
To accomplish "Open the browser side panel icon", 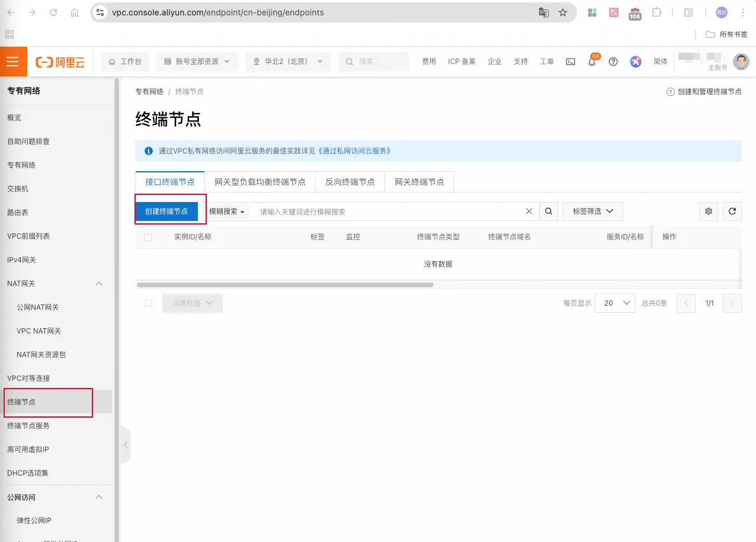I will click(688, 12).
